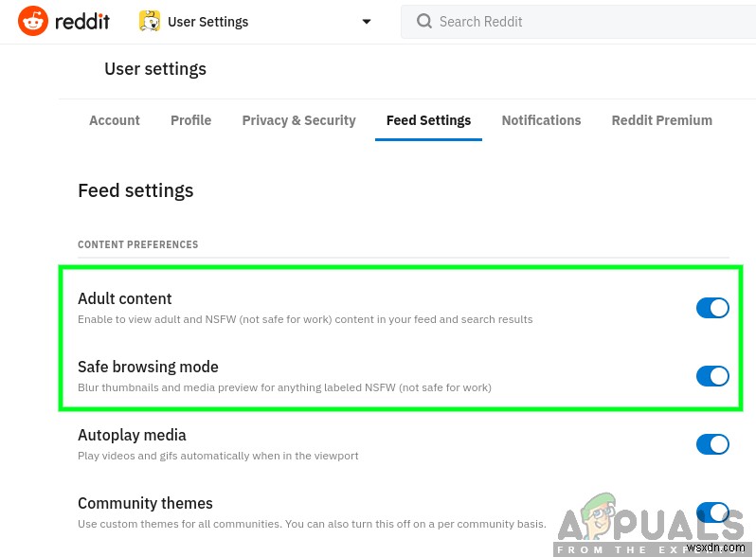This screenshot has height=557, width=756.
Task: Click the magnifier icon in search bar
Action: click(423, 21)
